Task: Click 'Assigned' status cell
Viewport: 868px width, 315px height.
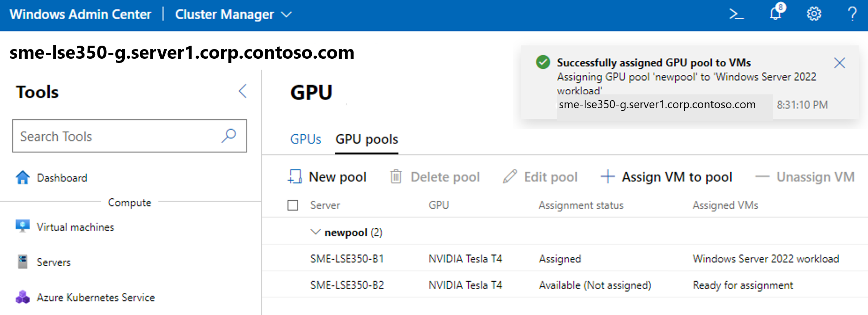Action: 560,259
